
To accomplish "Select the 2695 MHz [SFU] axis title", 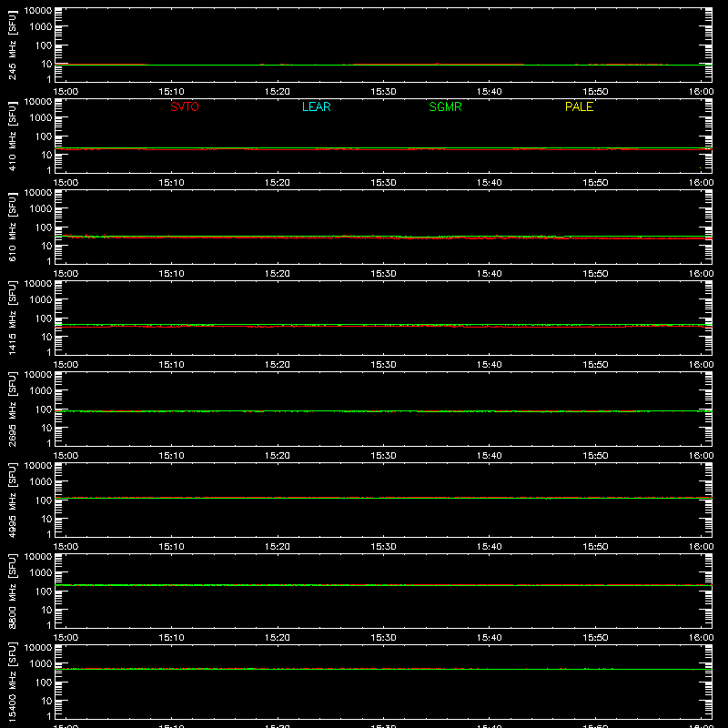I will pyautogui.click(x=12, y=409).
